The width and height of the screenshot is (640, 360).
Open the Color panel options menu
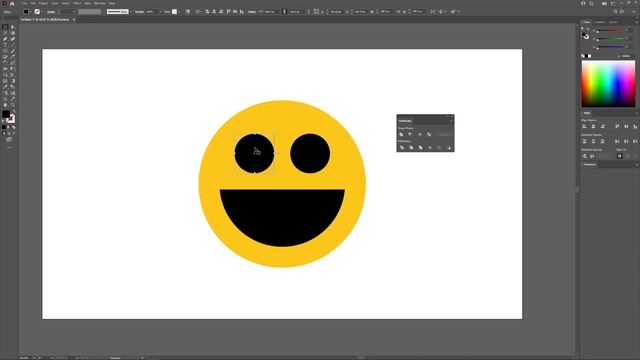pyautogui.click(x=637, y=22)
